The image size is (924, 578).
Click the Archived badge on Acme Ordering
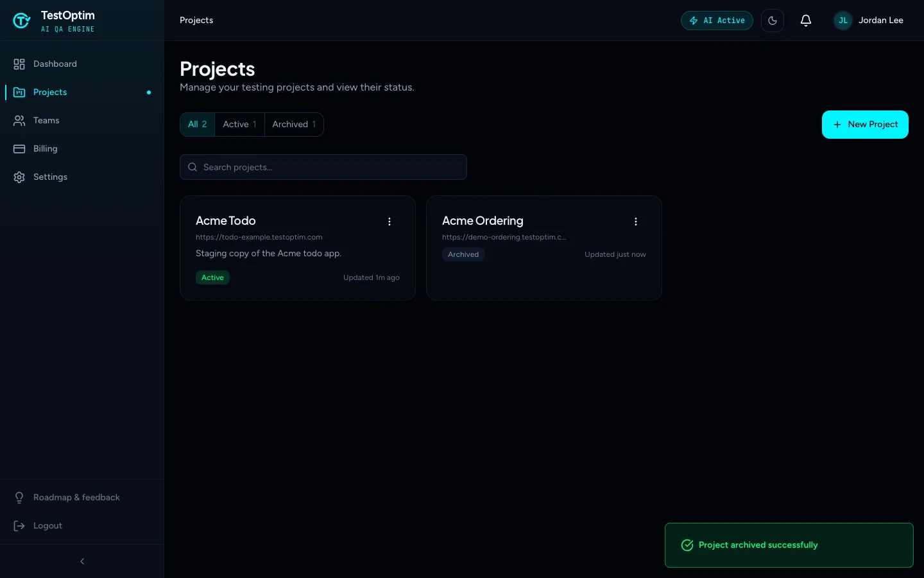[x=463, y=254]
